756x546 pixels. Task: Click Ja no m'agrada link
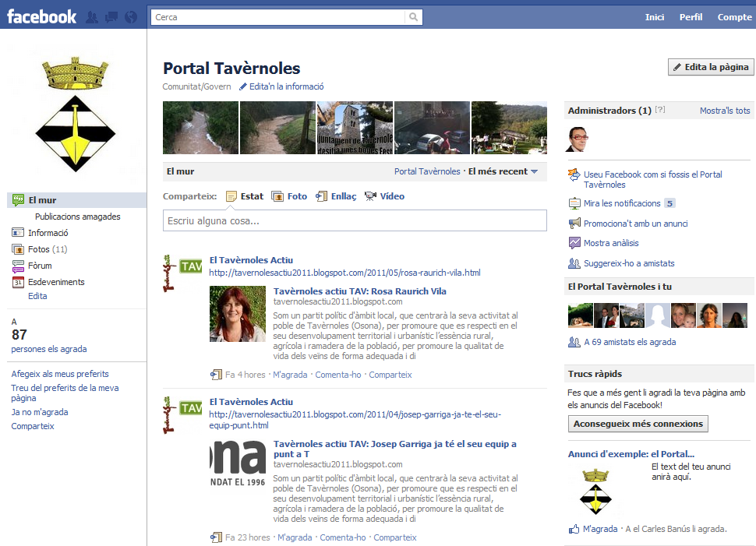coord(40,412)
